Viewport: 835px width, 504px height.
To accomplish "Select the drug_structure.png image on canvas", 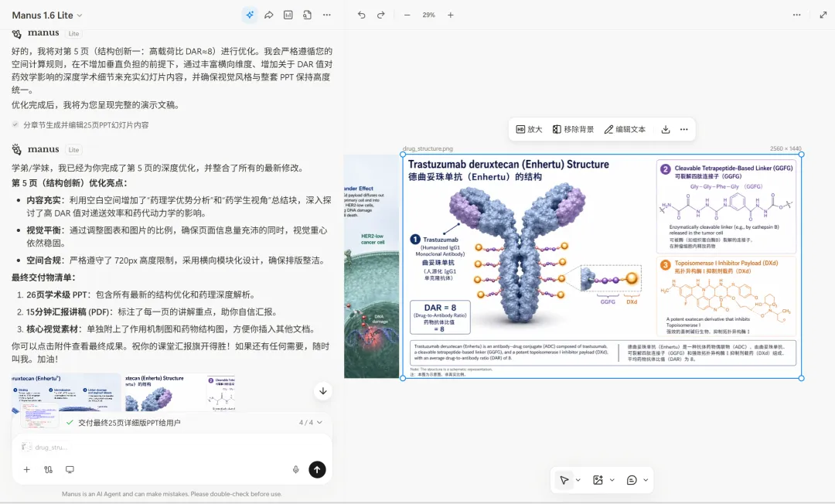I will click(602, 266).
